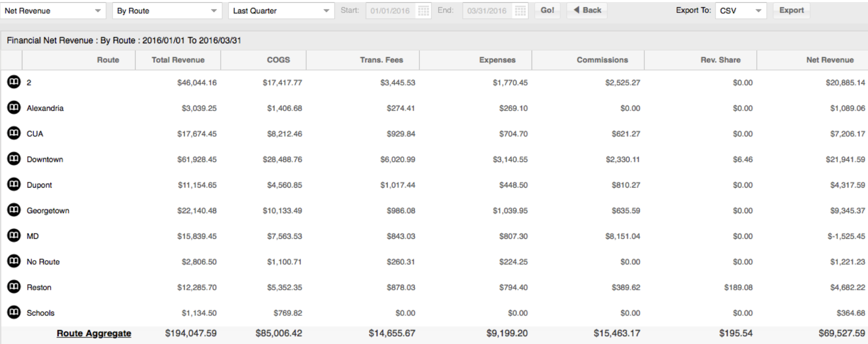The height and width of the screenshot is (344, 868).
Task: Click Schools net revenue $364.68
Action: 851,313
